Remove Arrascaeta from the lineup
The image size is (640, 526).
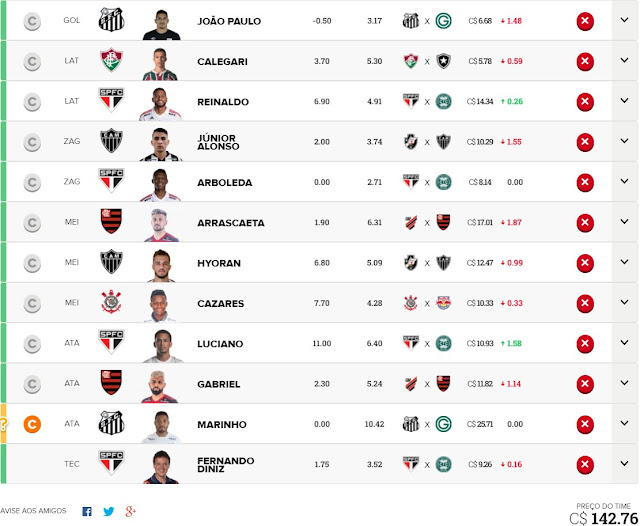585,223
